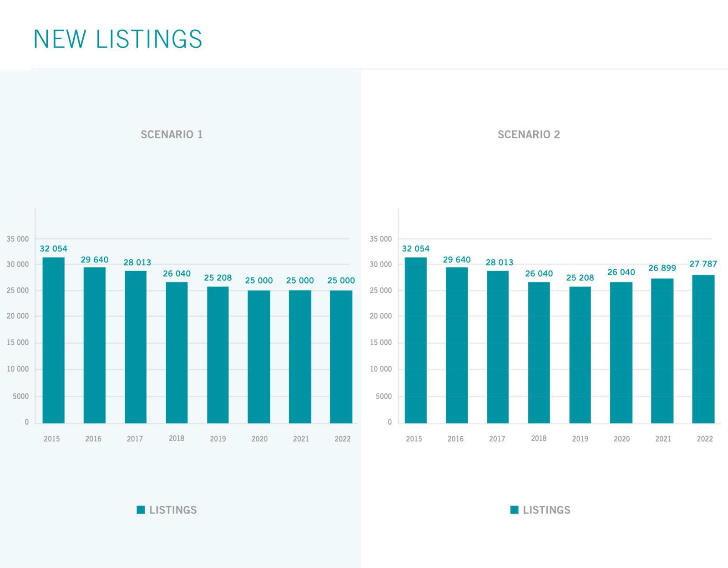728x568 pixels.
Task: Click the 2022 bar in Scenario 1
Action: coord(341,357)
